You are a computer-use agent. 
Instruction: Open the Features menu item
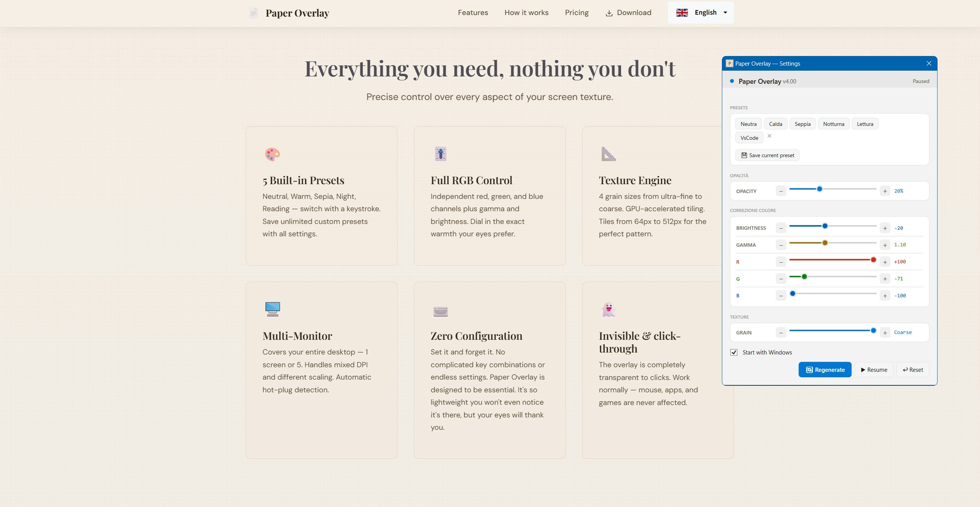tap(473, 13)
